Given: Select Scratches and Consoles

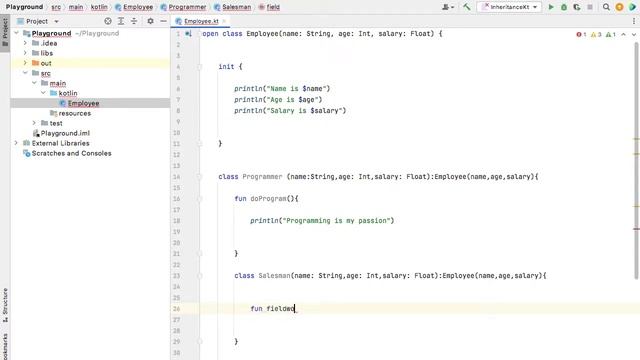Looking at the screenshot, I should (71, 153).
